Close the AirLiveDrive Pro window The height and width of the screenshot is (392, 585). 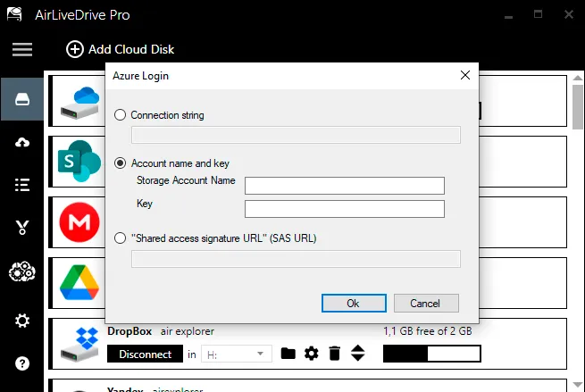click(569, 14)
